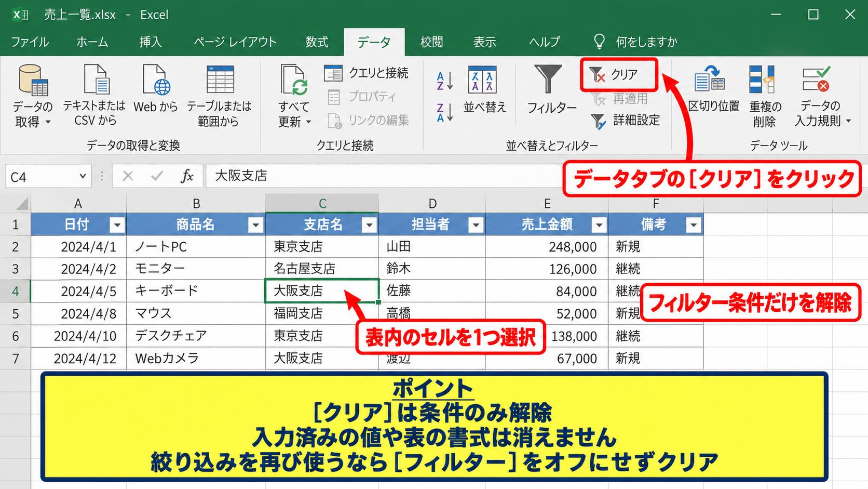Viewport: 868px width, 489px height.
Task: Click the date cell 2024/4/12
Action: [79, 359]
